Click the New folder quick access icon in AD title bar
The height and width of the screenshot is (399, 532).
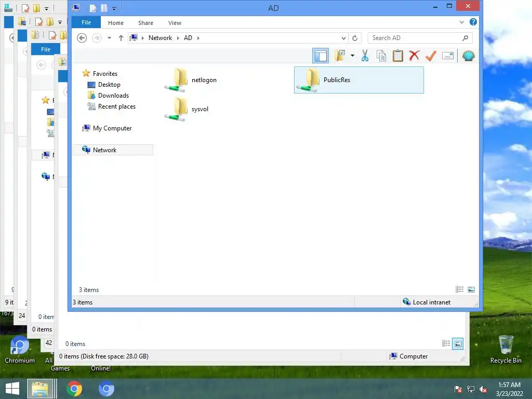[x=104, y=8]
